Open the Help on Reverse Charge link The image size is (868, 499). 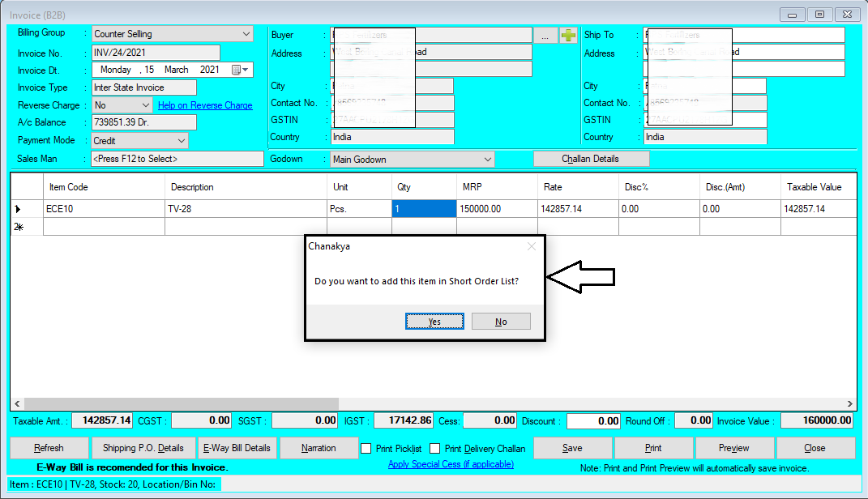(204, 104)
